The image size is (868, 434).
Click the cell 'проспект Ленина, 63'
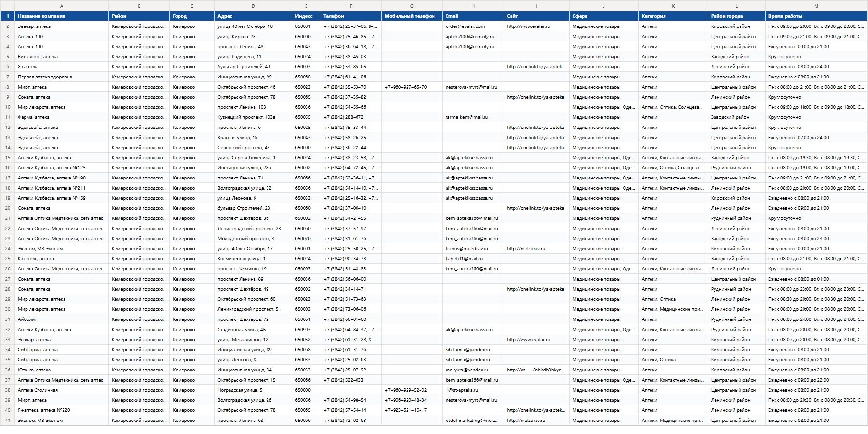(x=253, y=421)
